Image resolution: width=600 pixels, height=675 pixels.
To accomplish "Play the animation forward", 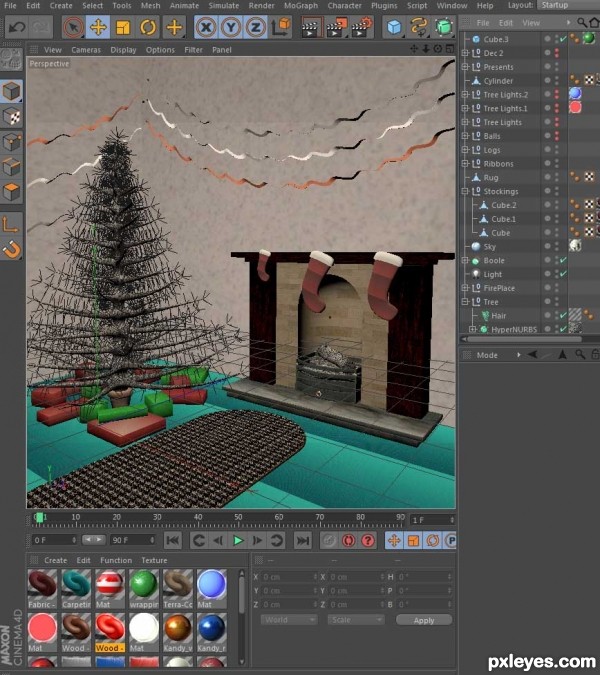I will click(238, 540).
